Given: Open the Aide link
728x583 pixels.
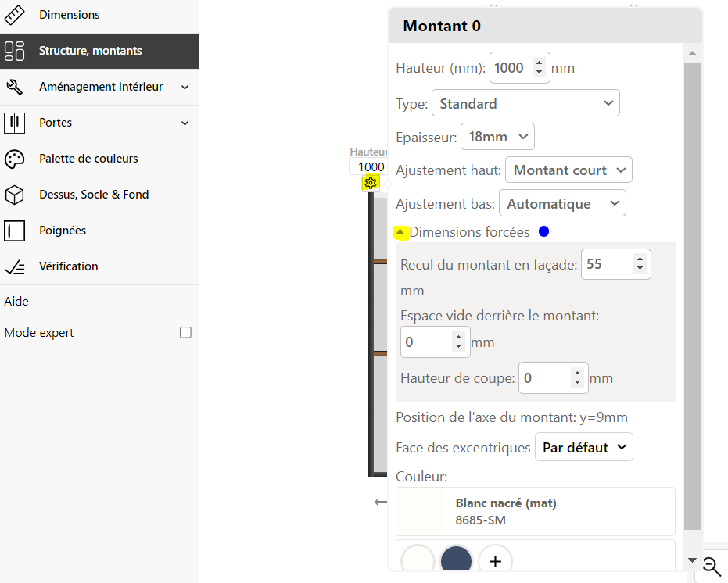Looking at the screenshot, I should pos(16,301).
